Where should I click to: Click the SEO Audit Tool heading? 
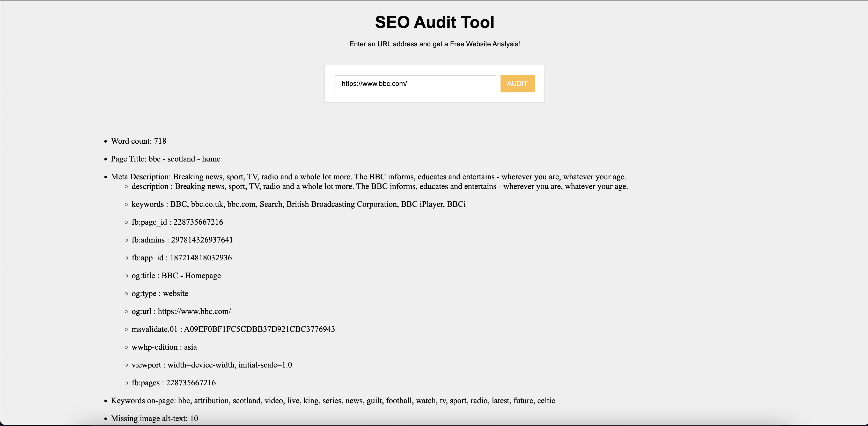point(434,22)
